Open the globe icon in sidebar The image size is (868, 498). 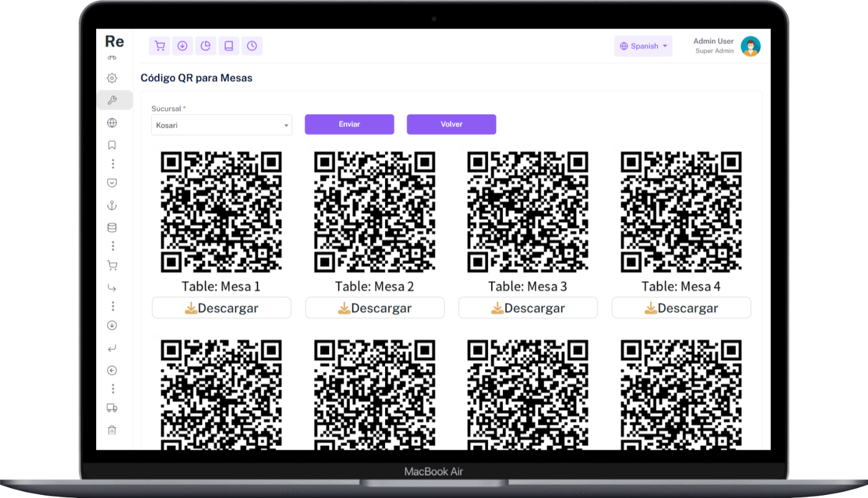pos(112,123)
